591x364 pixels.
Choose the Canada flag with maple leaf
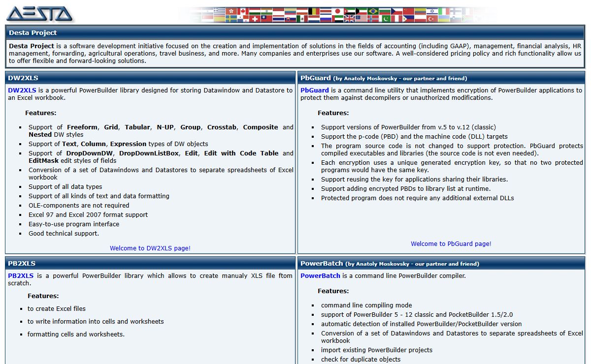242,11
